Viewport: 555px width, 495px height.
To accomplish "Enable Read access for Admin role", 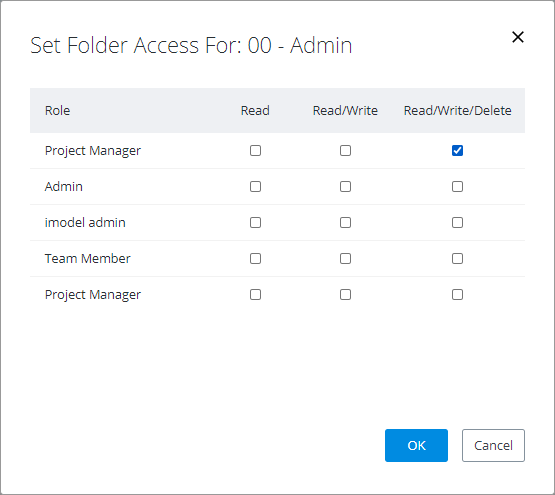I will 255,187.
